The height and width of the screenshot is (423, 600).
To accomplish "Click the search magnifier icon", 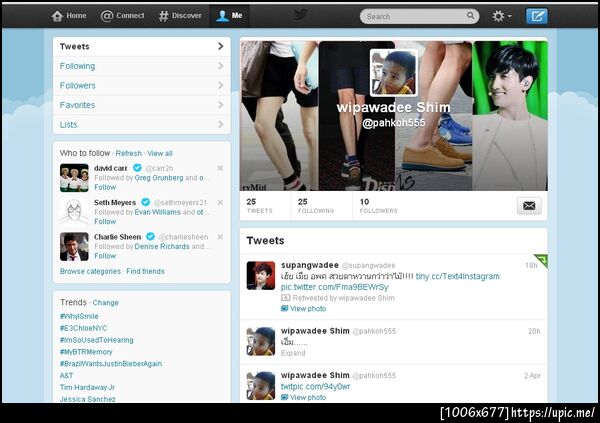I will coord(470,16).
